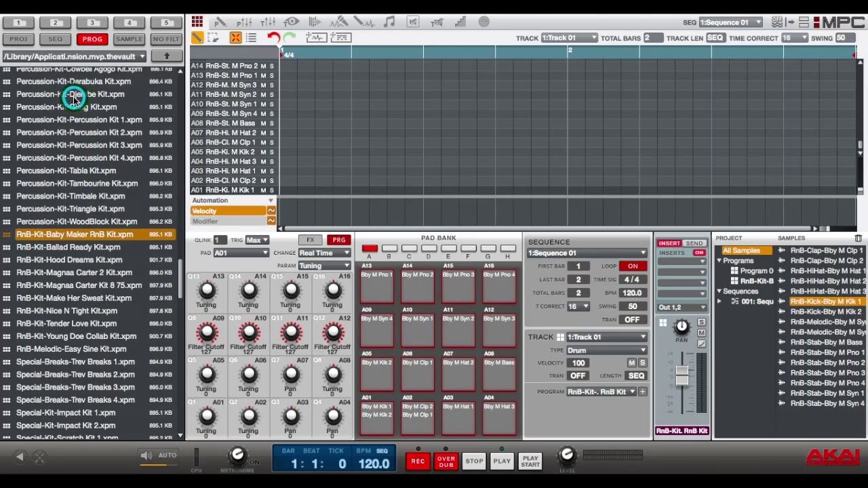Select browser shortcut tab 3
The image size is (868, 488).
[x=92, y=23]
